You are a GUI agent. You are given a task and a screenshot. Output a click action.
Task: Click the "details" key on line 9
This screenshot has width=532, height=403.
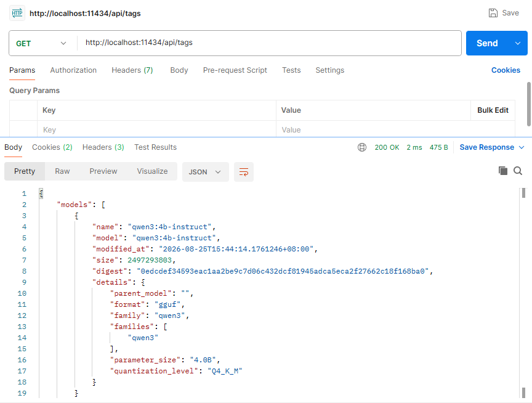pyautogui.click(x=112, y=282)
